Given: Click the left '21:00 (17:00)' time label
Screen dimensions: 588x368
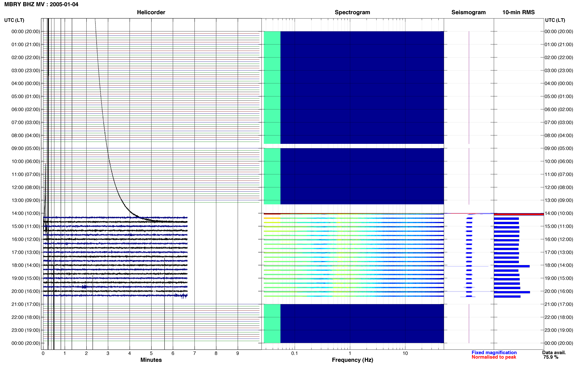Looking at the screenshot, I should pos(26,304).
